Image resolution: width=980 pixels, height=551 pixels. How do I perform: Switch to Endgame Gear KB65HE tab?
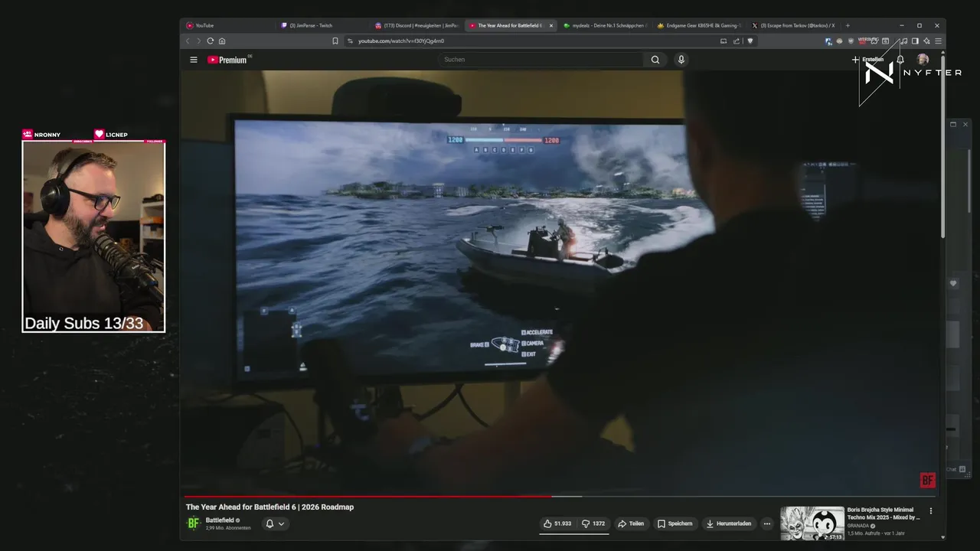tap(699, 25)
